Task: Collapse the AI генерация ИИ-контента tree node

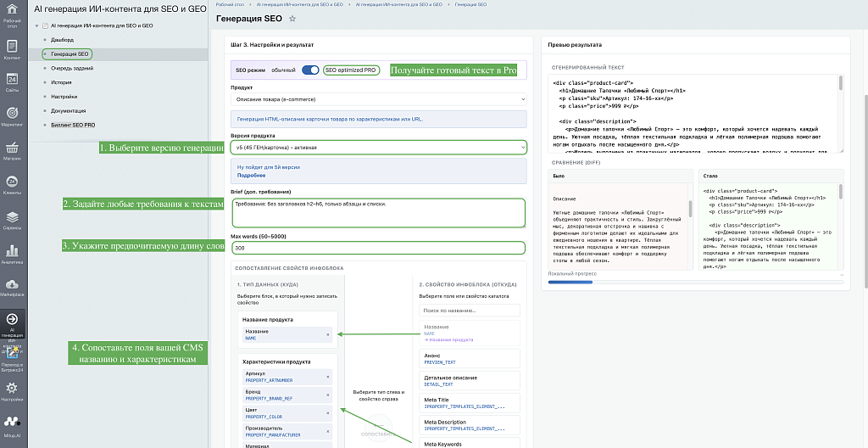Action: 36,25
